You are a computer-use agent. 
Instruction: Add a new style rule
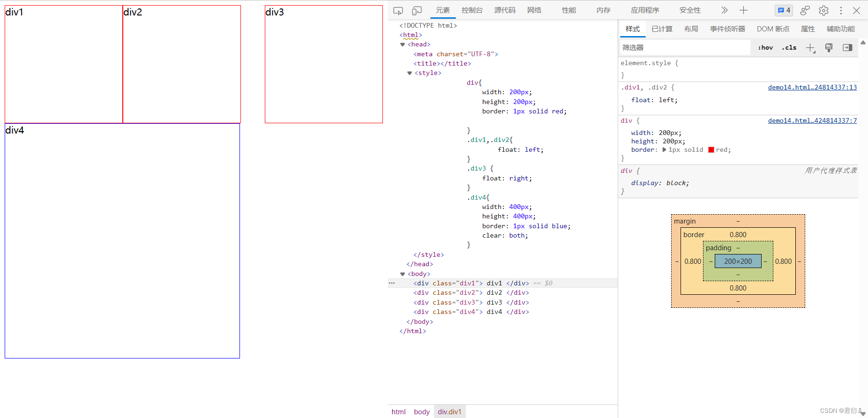[810, 48]
